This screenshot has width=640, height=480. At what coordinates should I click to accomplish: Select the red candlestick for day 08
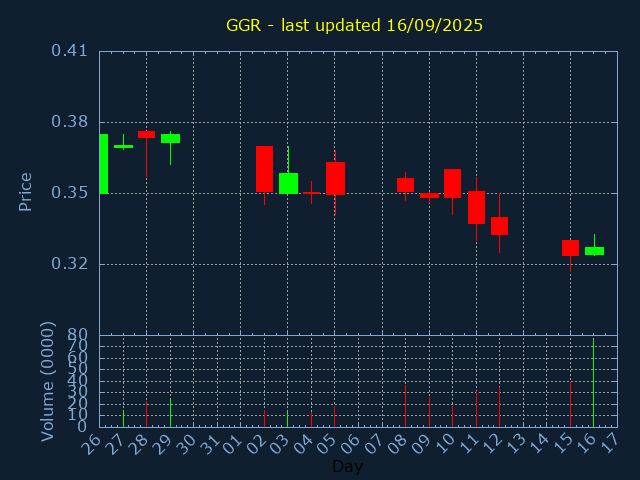pyautogui.click(x=405, y=185)
